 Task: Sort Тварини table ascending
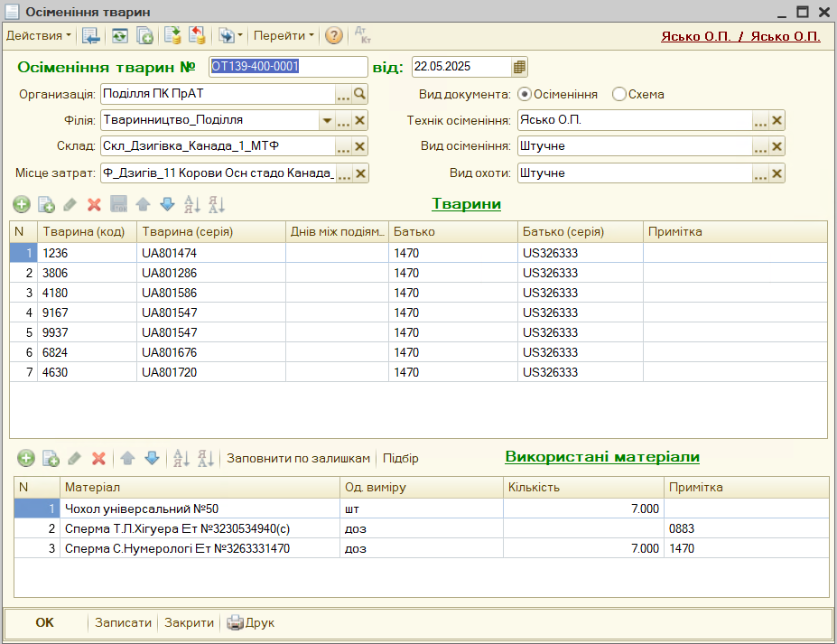(x=191, y=205)
